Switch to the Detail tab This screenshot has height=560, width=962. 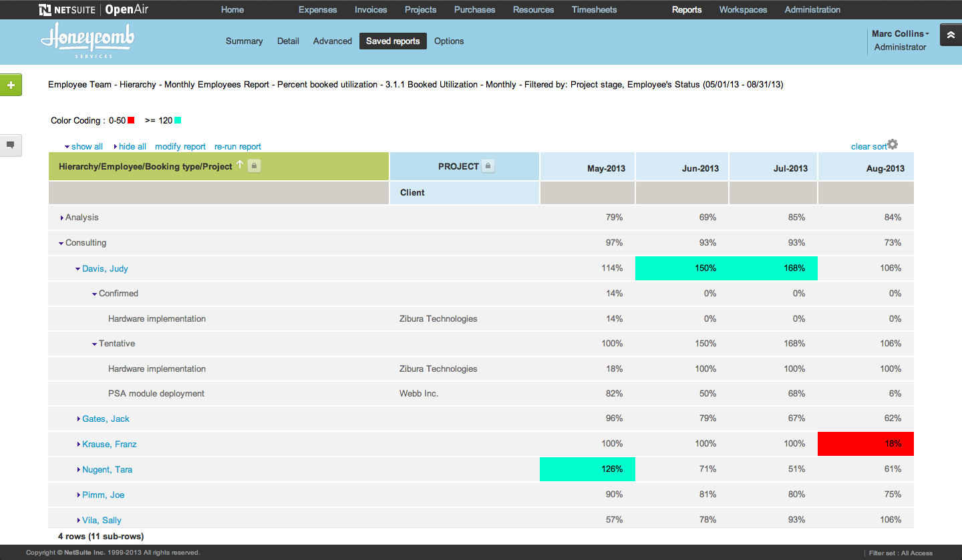click(288, 41)
